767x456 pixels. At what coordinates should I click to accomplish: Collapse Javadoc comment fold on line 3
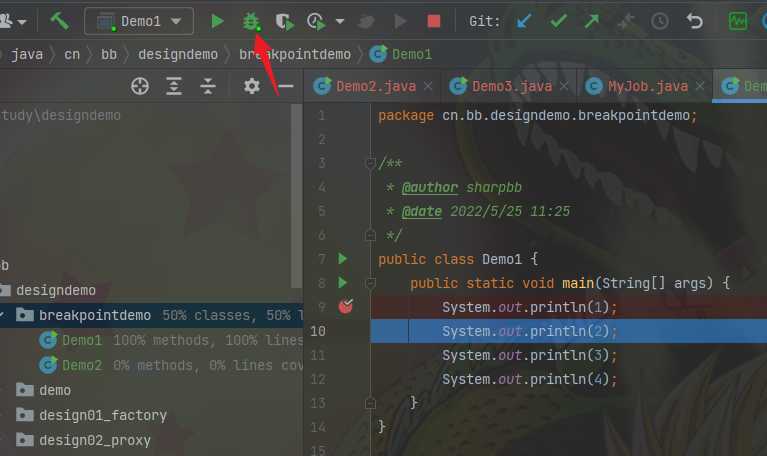tap(370, 162)
